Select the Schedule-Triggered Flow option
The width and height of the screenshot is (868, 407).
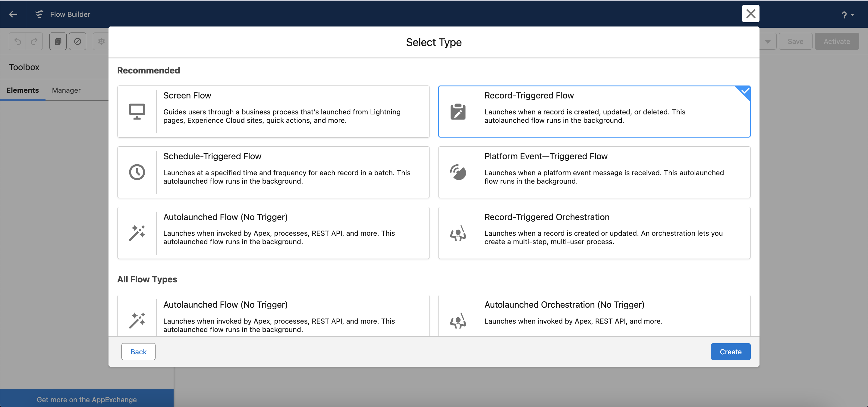(273, 172)
